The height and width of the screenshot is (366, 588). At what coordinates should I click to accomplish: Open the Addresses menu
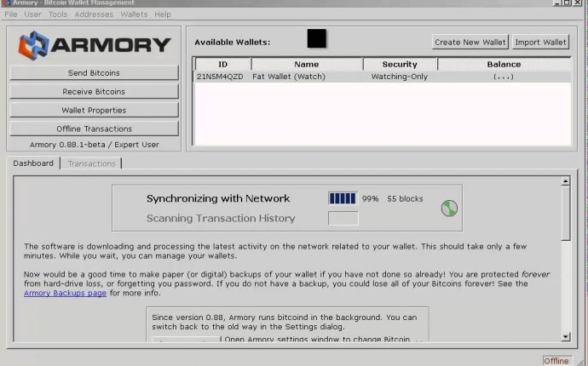(x=94, y=14)
